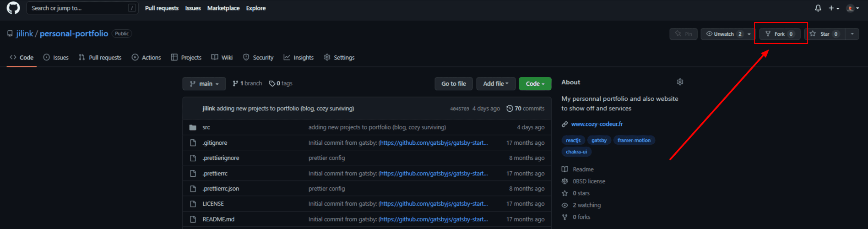Open the user avatar menu
868x229 pixels.
tap(852, 8)
